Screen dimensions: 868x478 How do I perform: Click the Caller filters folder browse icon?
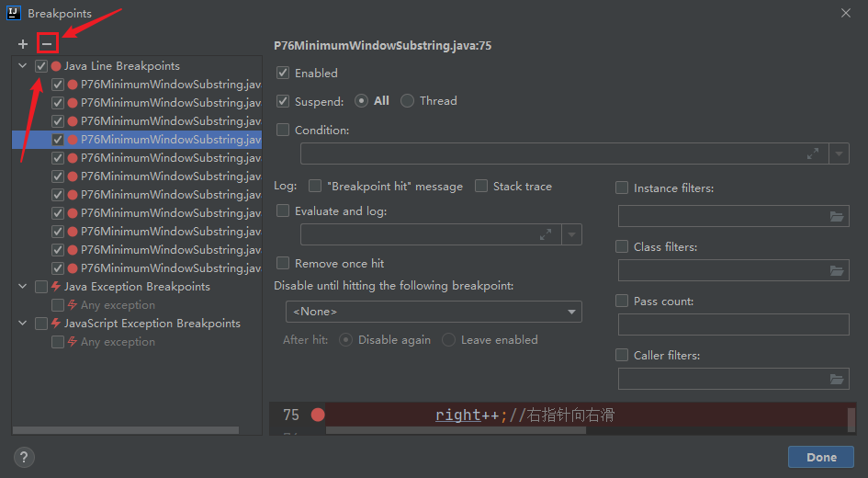click(836, 379)
